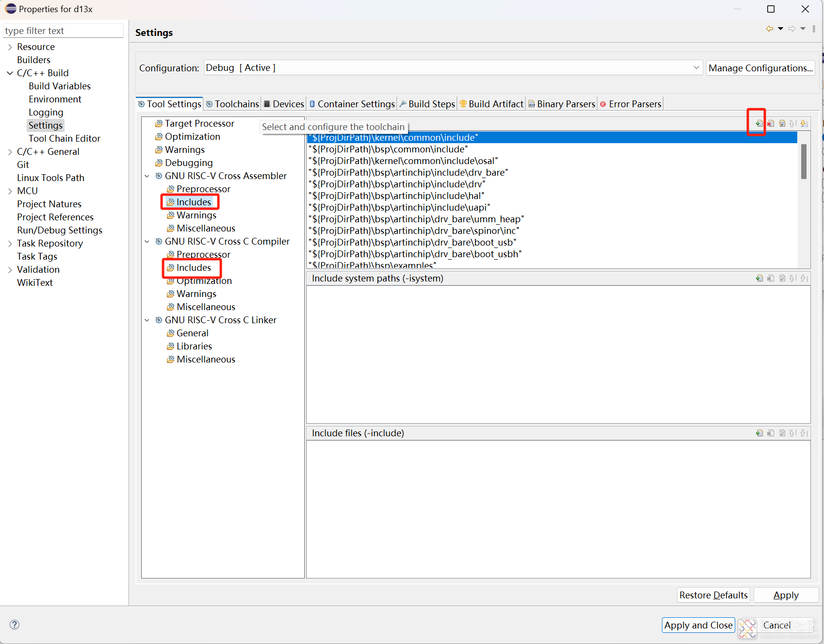Add an Include system paths (-isystem) entry
Viewport: 824px width, 644px height.
click(759, 278)
